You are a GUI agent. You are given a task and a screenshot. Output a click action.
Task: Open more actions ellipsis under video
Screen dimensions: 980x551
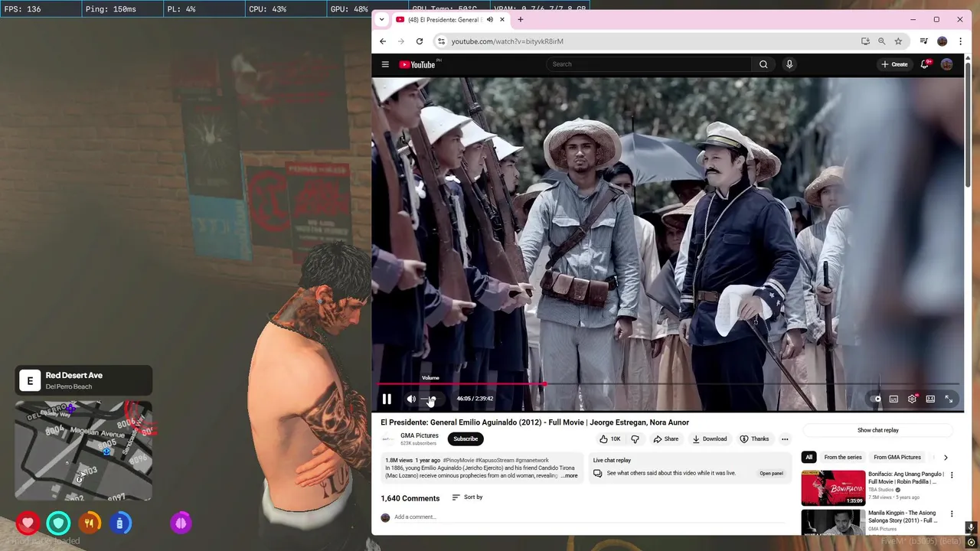click(785, 439)
